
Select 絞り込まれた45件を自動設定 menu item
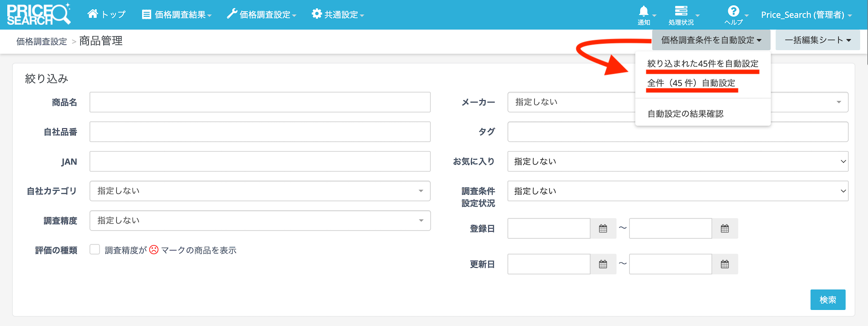(702, 64)
